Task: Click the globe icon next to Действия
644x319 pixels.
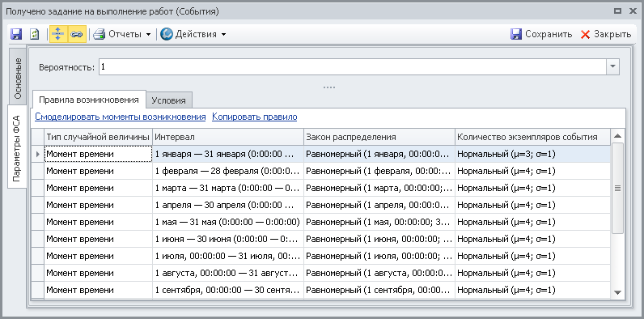Action: point(167,34)
